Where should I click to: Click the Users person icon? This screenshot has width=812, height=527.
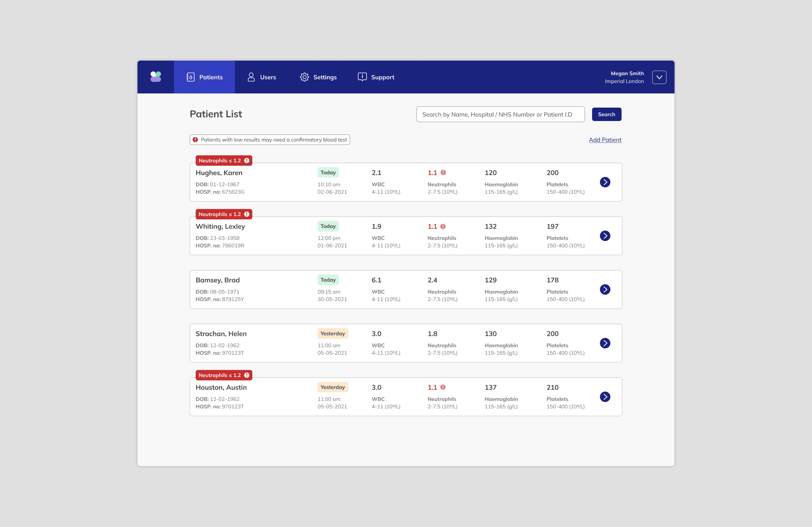click(251, 77)
